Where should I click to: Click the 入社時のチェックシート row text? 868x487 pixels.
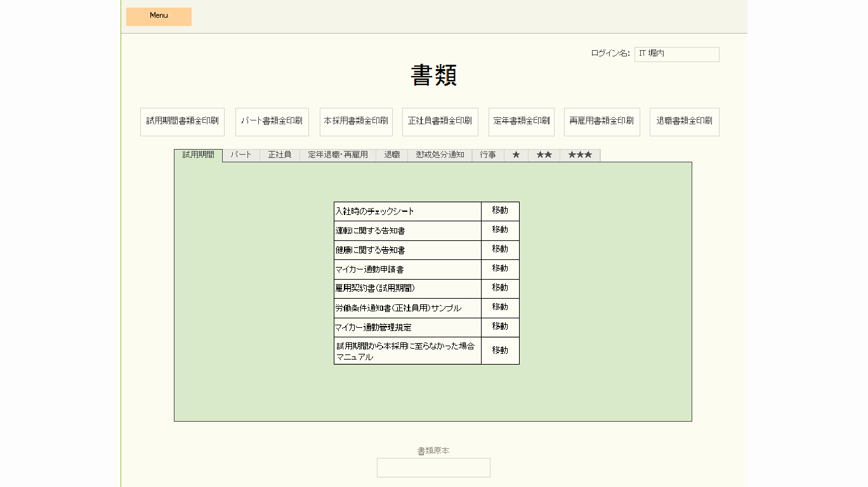pyautogui.click(x=375, y=211)
